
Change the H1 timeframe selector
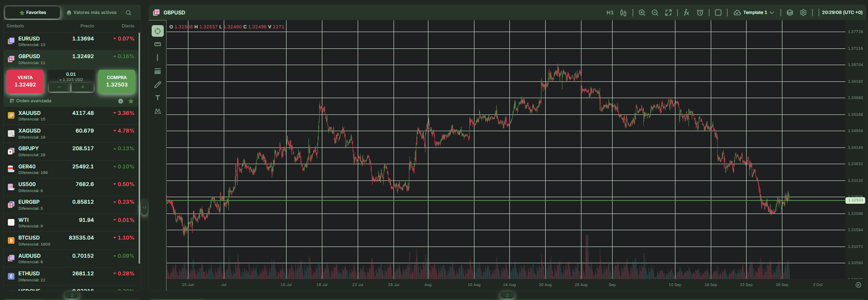pyautogui.click(x=610, y=13)
